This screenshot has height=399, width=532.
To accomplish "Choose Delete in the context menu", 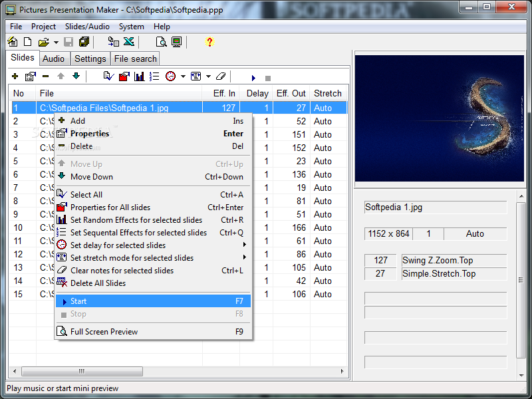I will point(153,146).
